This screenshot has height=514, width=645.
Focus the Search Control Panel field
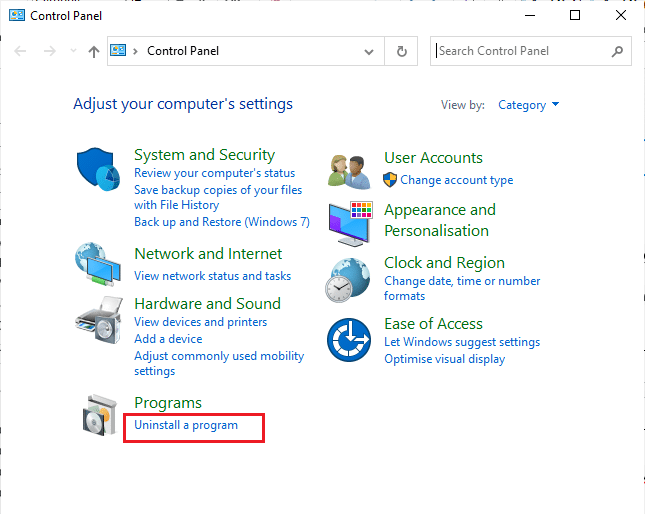pyautogui.click(x=520, y=51)
